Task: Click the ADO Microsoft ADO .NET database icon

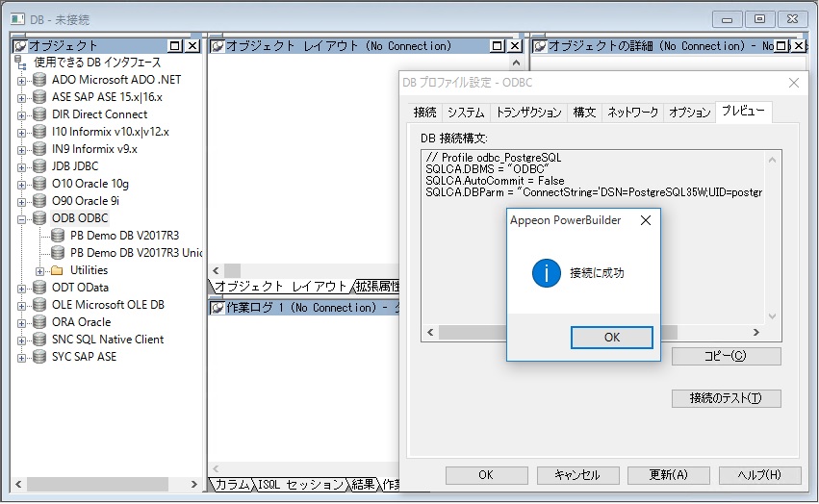Action: [39, 80]
